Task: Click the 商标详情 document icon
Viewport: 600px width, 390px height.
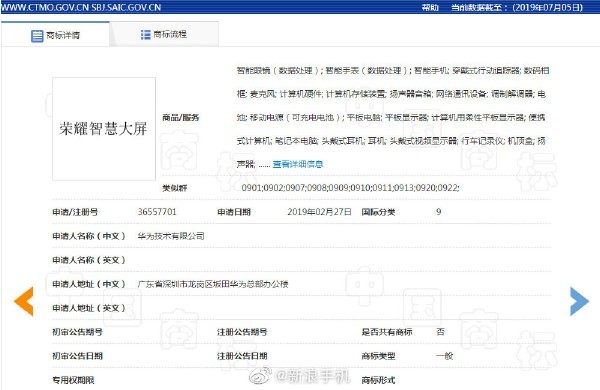Action: (x=37, y=36)
